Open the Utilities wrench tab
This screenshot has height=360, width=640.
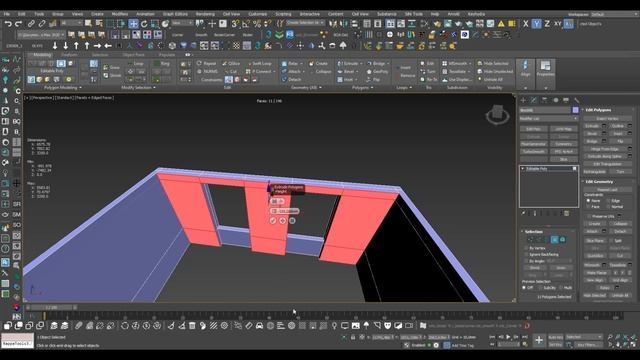click(576, 100)
